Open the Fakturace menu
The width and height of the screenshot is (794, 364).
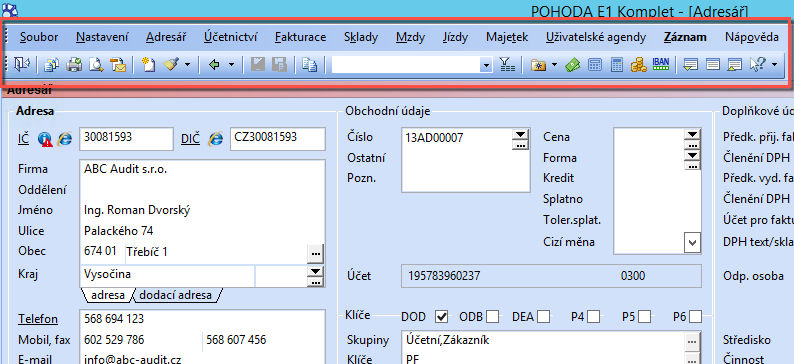tap(300, 37)
